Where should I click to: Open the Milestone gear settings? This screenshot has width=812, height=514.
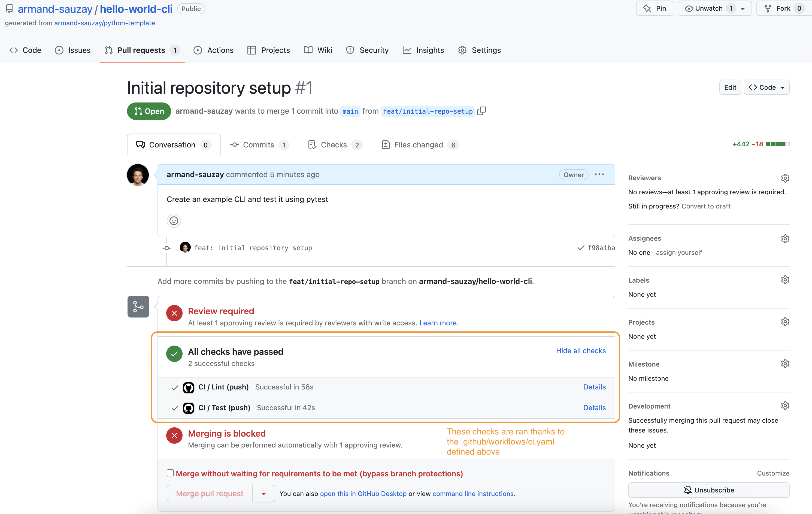785,364
